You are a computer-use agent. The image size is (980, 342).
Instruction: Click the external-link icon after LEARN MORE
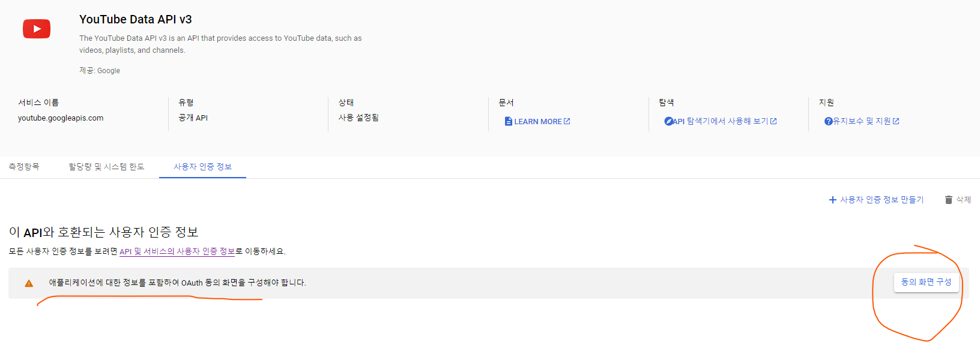[x=567, y=121]
